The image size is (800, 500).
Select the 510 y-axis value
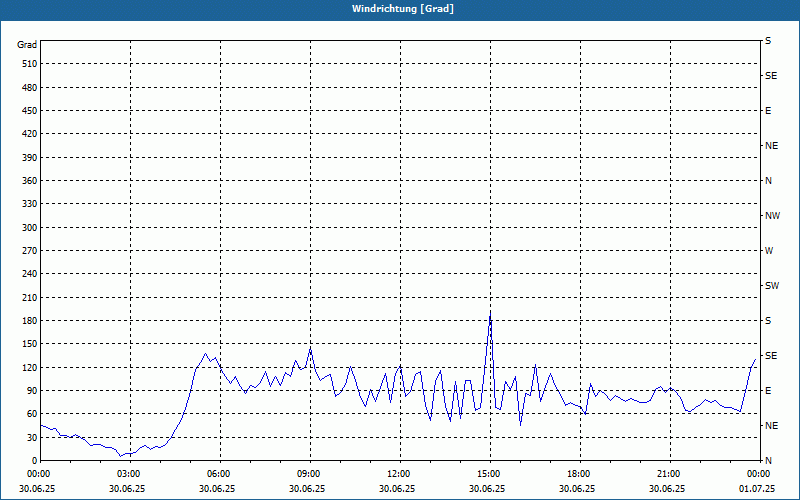pyautogui.click(x=30, y=64)
